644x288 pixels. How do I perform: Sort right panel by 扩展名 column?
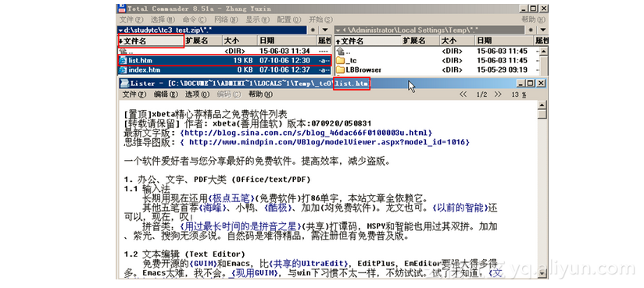click(420, 41)
